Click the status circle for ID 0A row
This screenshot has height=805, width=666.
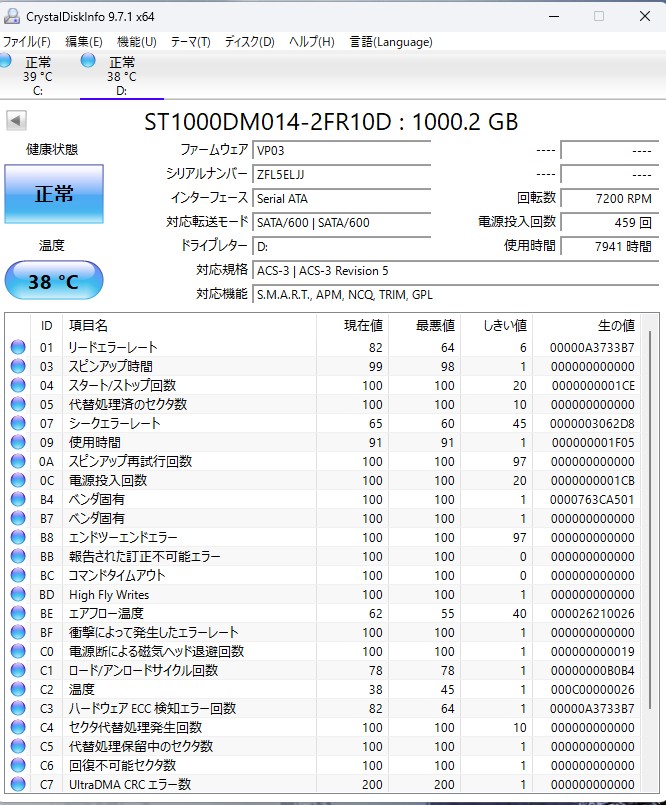click(x=18, y=461)
